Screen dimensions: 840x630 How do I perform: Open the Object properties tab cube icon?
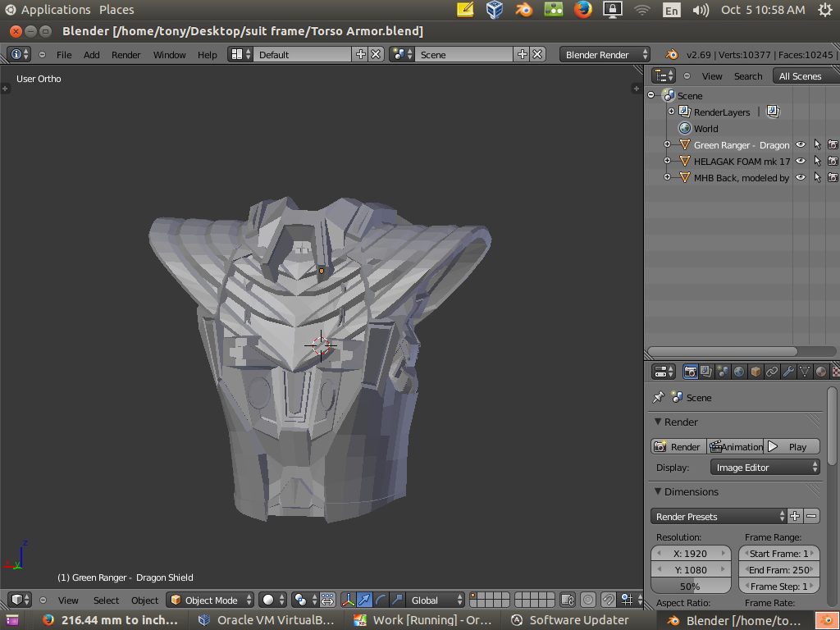(x=756, y=372)
